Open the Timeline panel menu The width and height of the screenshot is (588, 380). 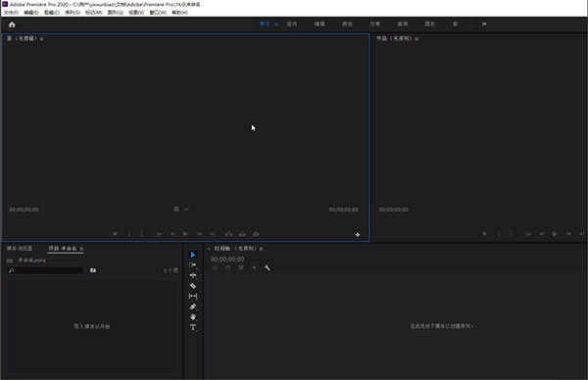click(261, 249)
